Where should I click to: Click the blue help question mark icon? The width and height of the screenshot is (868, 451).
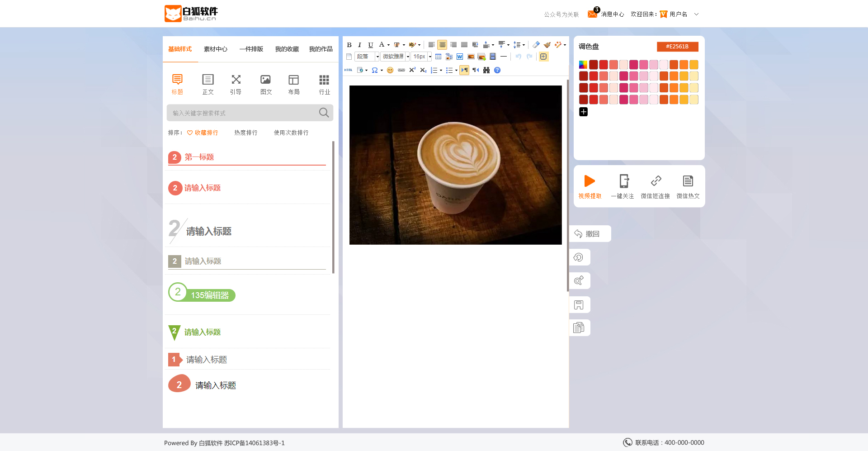coord(497,70)
